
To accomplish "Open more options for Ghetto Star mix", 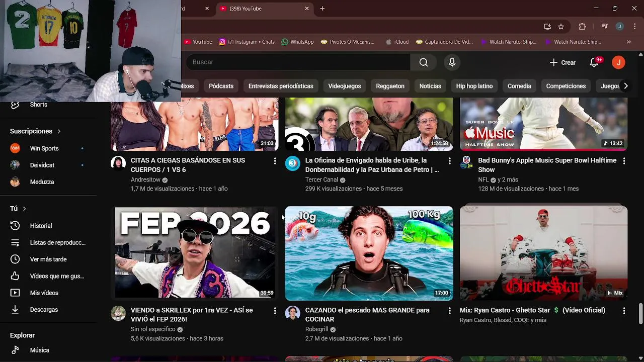I will pyautogui.click(x=624, y=311).
